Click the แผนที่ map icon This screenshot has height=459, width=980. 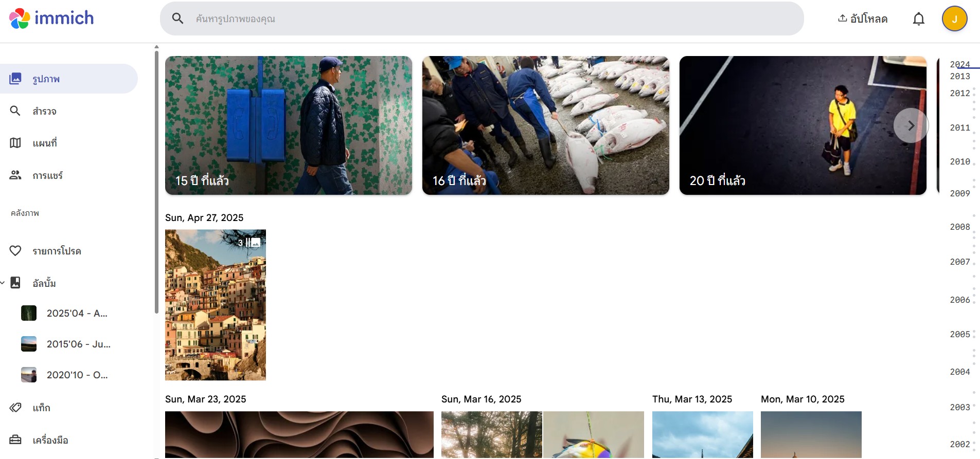coord(15,143)
